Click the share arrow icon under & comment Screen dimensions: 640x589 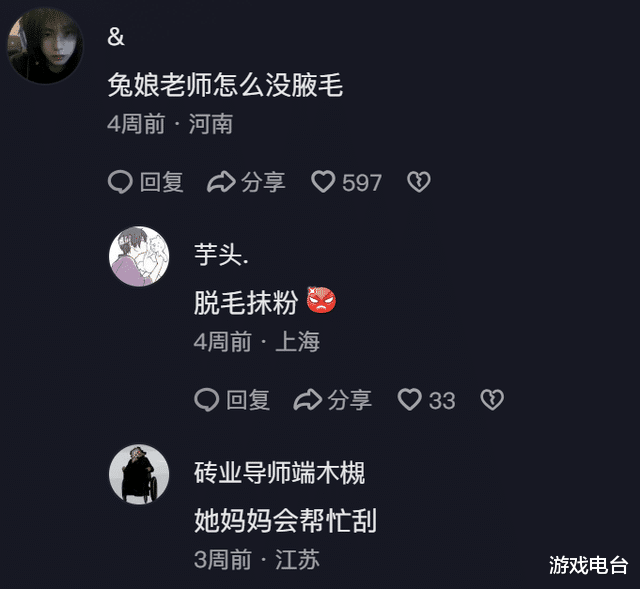point(221,182)
